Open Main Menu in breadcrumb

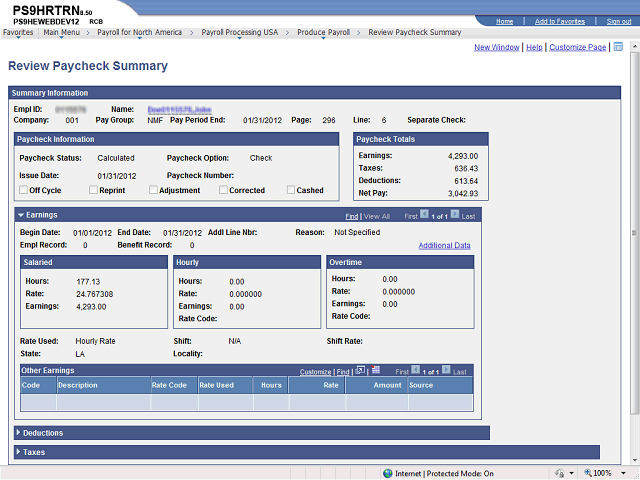pos(62,32)
